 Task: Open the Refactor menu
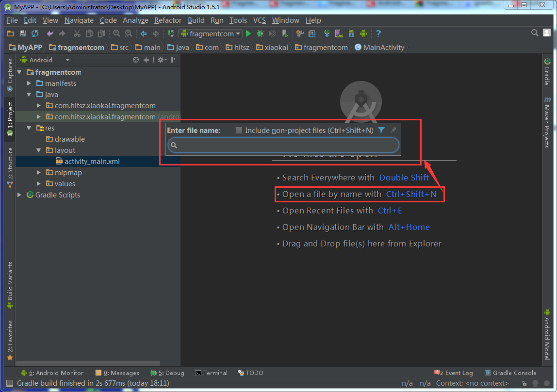point(167,20)
